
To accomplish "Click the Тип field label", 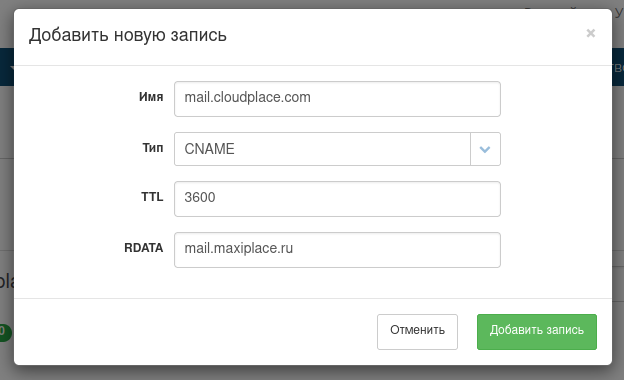I will (153, 148).
